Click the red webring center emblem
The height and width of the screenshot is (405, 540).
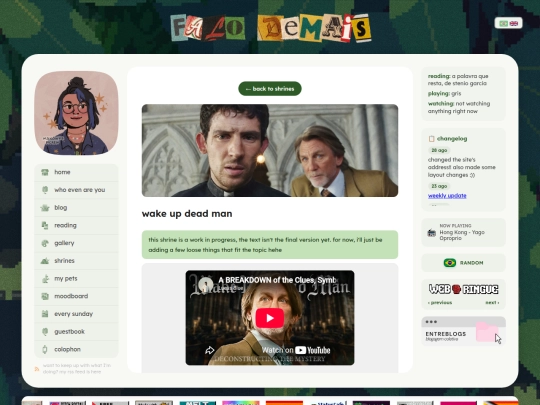coord(456,289)
